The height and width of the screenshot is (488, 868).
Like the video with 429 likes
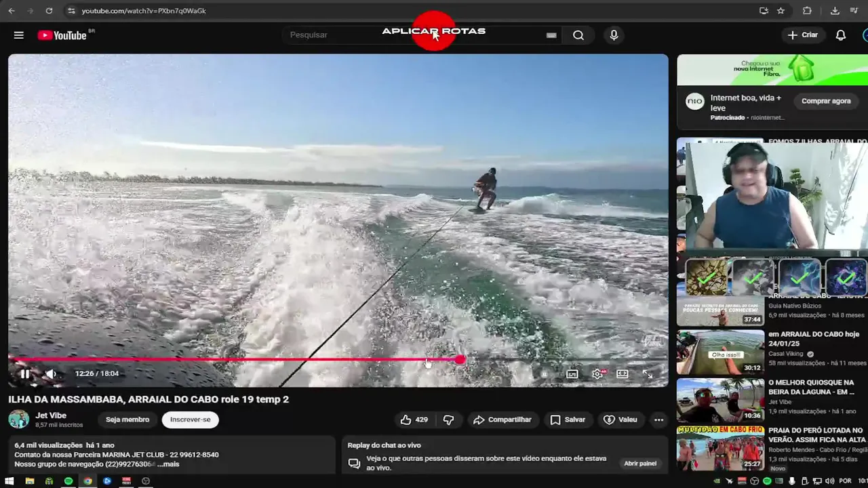(x=414, y=420)
